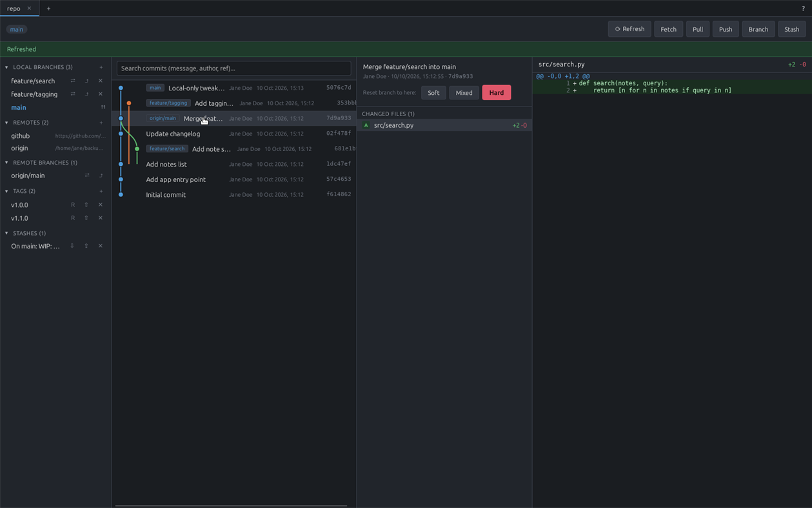Click the R icon on tag v1.0.0
This screenshot has width=812, height=508.
tap(73, 205)
